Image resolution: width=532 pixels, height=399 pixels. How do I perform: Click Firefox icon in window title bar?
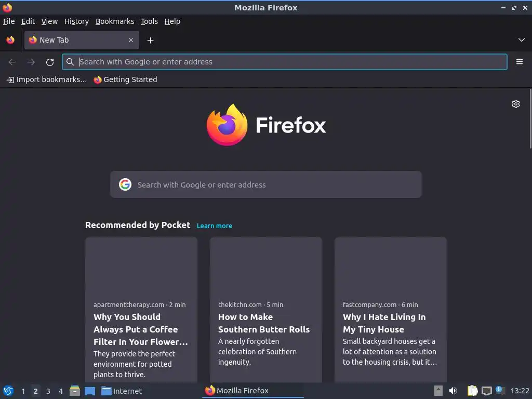click(x=7, y=7)
